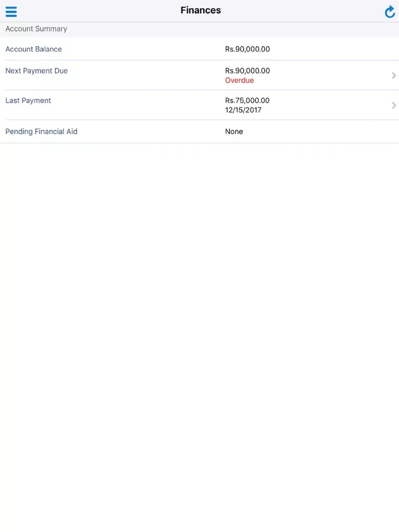The image size is (399, 532).
Task: Tap the Finances page title
Action: click(201, 11)
